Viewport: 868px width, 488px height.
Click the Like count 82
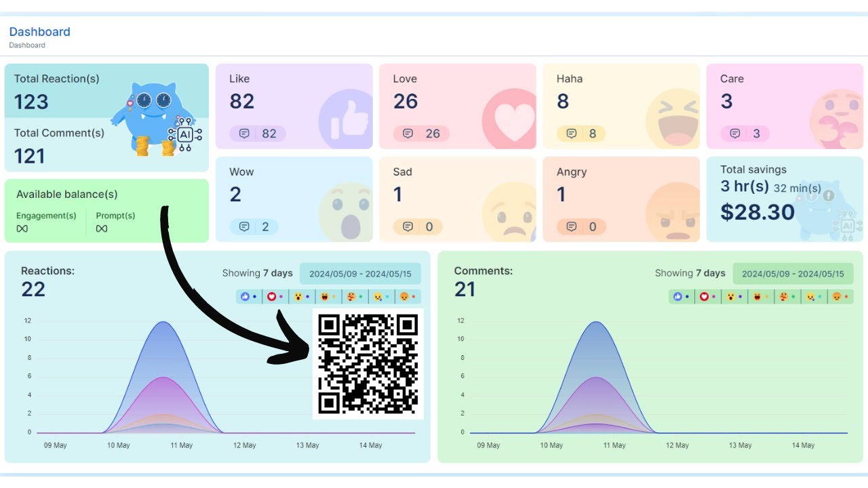pyautogui.click(x=242, y=102)
